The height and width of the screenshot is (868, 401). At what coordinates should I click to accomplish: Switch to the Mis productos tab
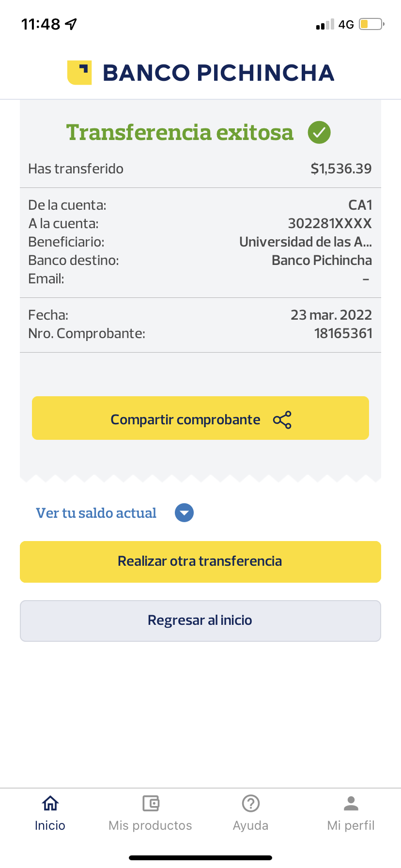pos(151,825)
